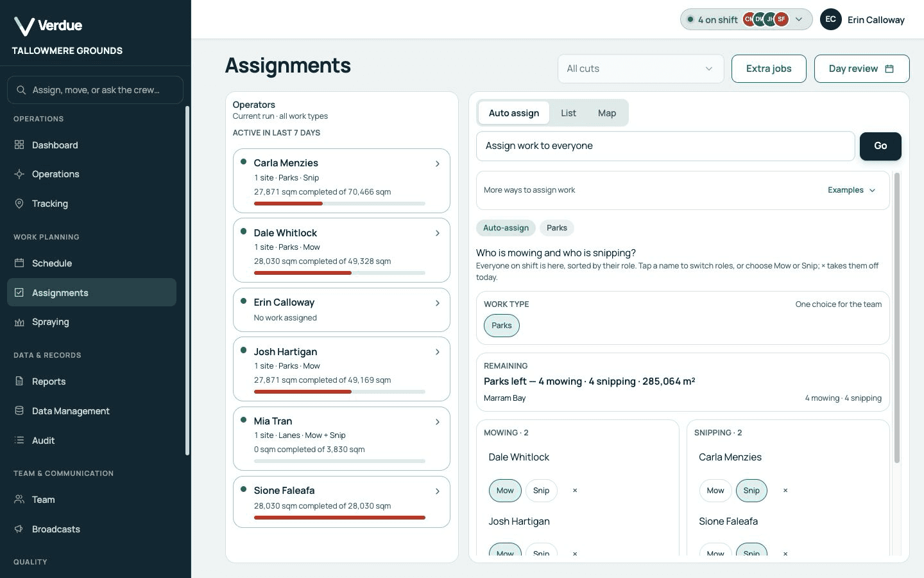
Task: Open the Day review button
Action: [x=862, y=69]
